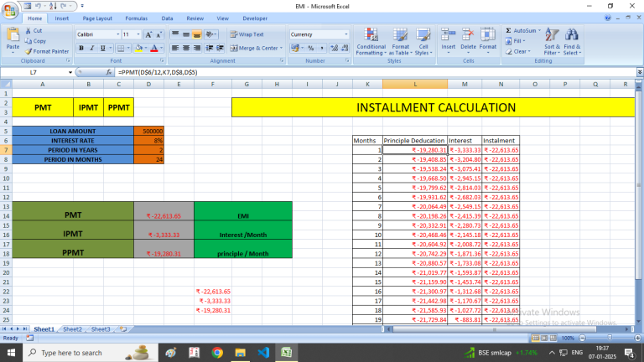Toggle Italic formatting
Screen dimensions: 644x362
click(x=92, y=48)
